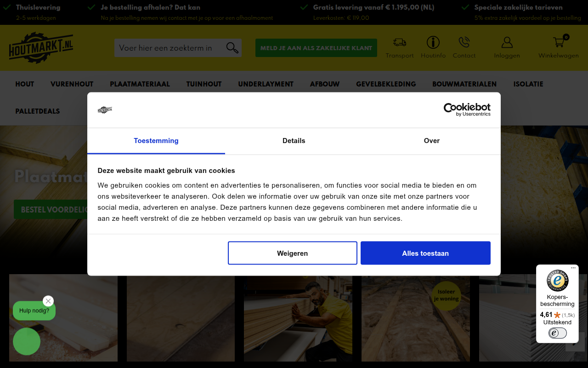Click the Trusted Shops small e-logo pill
Image resolution: width=588 pixels, height=368 pixels.
pyautogui.click(x=557, y=333)
